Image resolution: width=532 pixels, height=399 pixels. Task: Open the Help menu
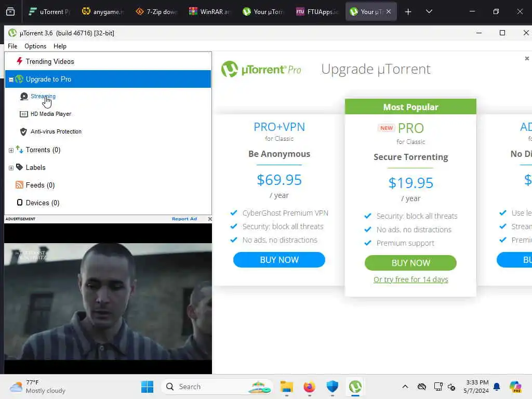[60, 46]
